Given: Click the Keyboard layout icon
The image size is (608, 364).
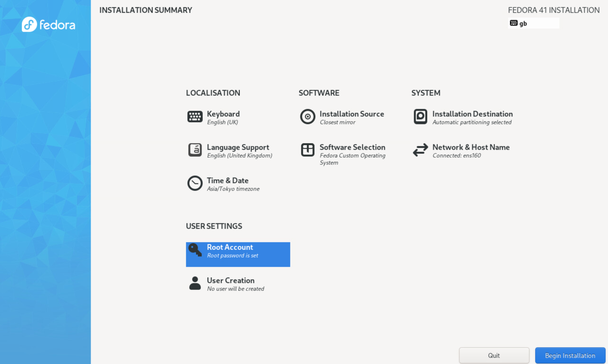Looking at the screenshot, I should click(195, 117).
